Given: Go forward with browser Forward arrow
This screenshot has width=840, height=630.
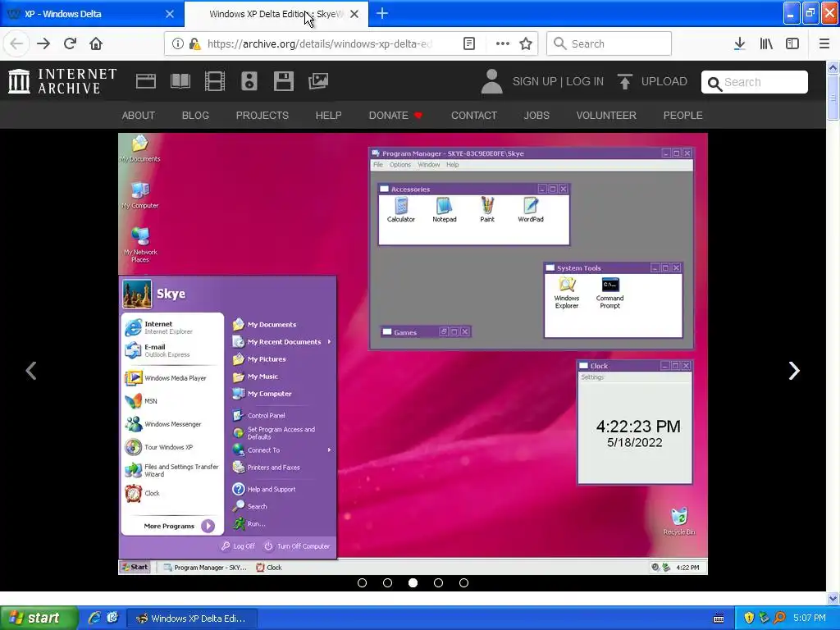Looking at the screenshot, I should coord(43,44).
